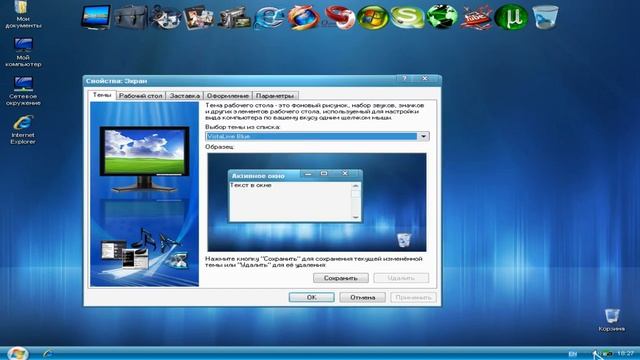Screen dimensions: 640x360
Task: Launch the camcorder video dock icon
Action: pos(234,17)
